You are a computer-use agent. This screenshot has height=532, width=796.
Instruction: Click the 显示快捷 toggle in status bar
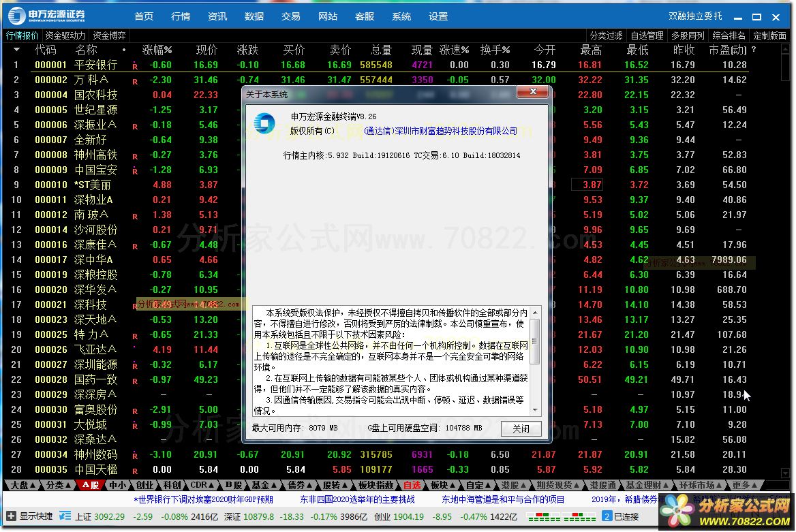pos(36,516)
